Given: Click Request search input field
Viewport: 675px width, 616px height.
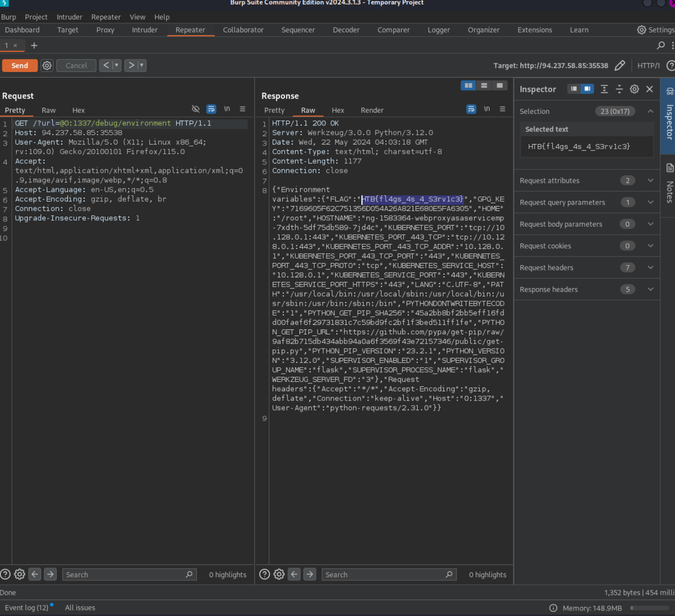Looking at the screenshot, I should pyautogui.click(x=129, y=574).
